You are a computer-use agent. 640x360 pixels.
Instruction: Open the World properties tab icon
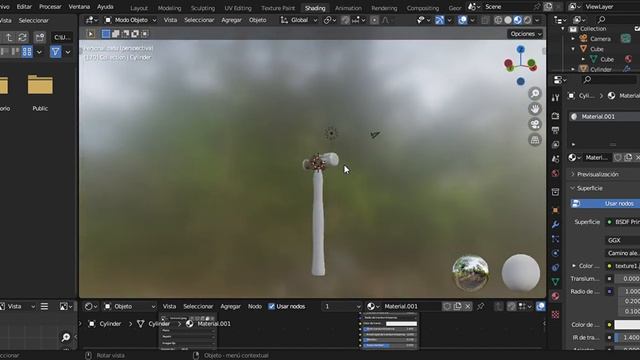point(555,173)
